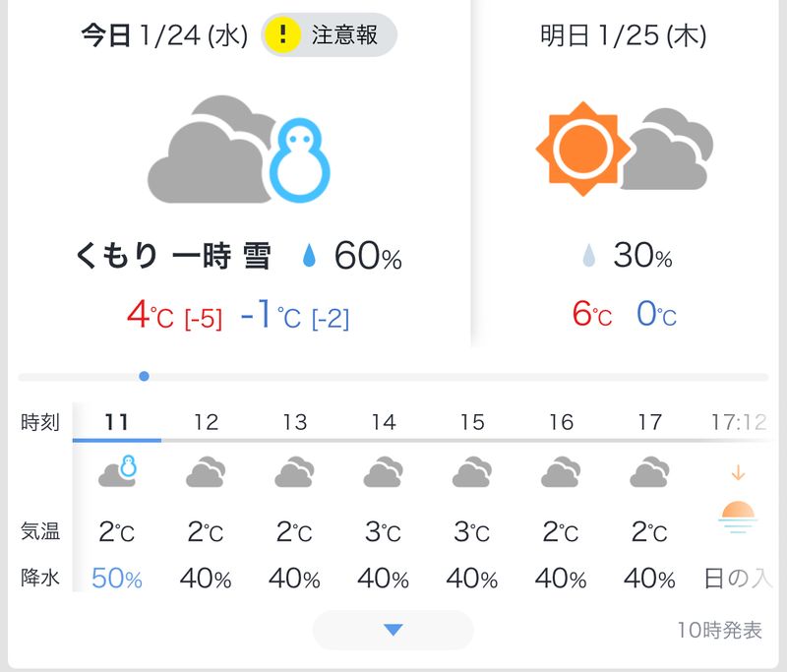
Task: Click the blue dot on timeline slider
Action: click(x=145, y=376)
